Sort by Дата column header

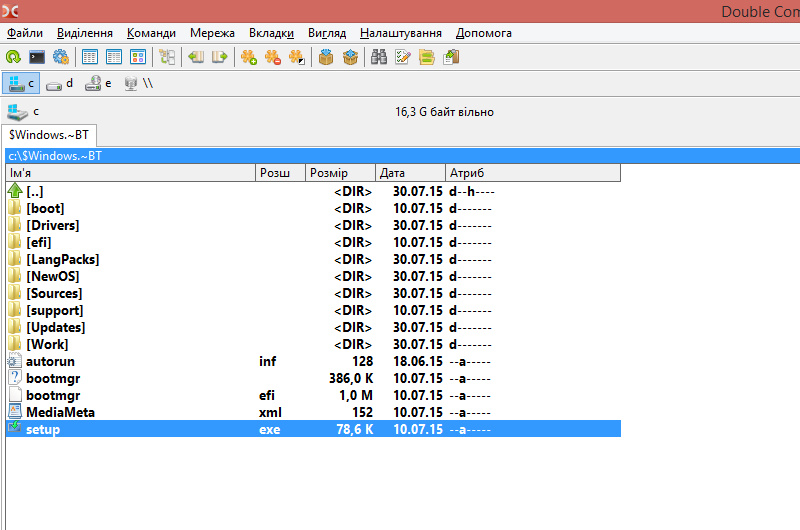410,173
